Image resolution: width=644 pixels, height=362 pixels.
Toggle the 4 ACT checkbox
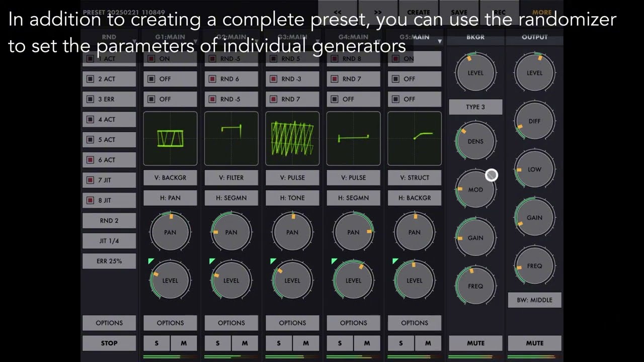pos(91,119)
